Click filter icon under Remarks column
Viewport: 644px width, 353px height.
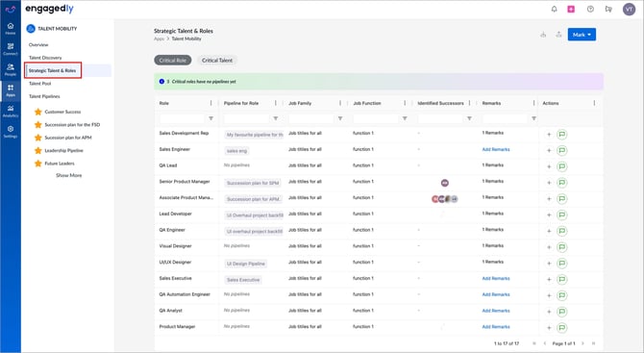pos(533,118)
